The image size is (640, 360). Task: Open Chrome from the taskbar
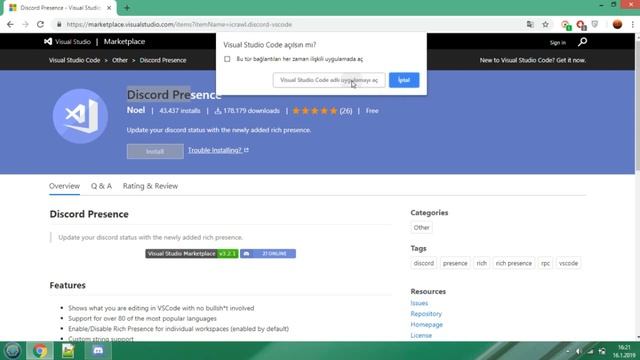tap(40, 351)
